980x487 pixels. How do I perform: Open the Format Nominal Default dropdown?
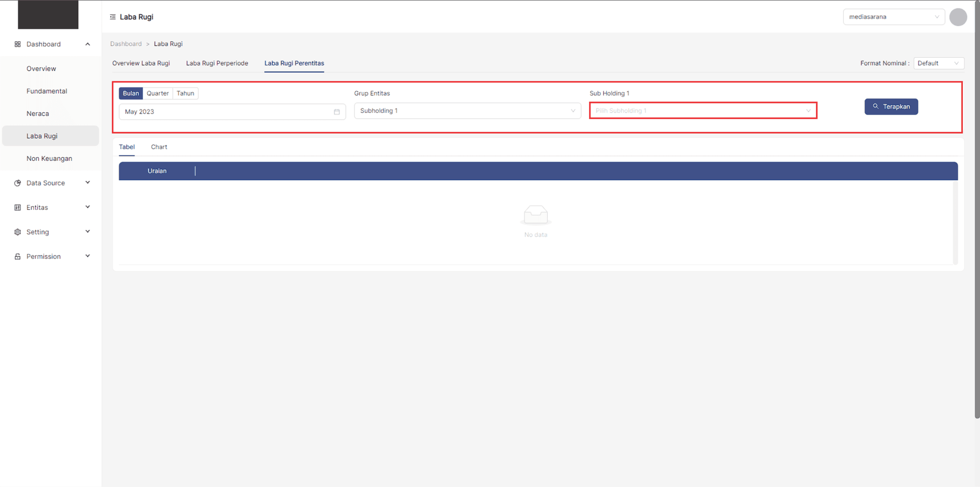click(938, 63)
